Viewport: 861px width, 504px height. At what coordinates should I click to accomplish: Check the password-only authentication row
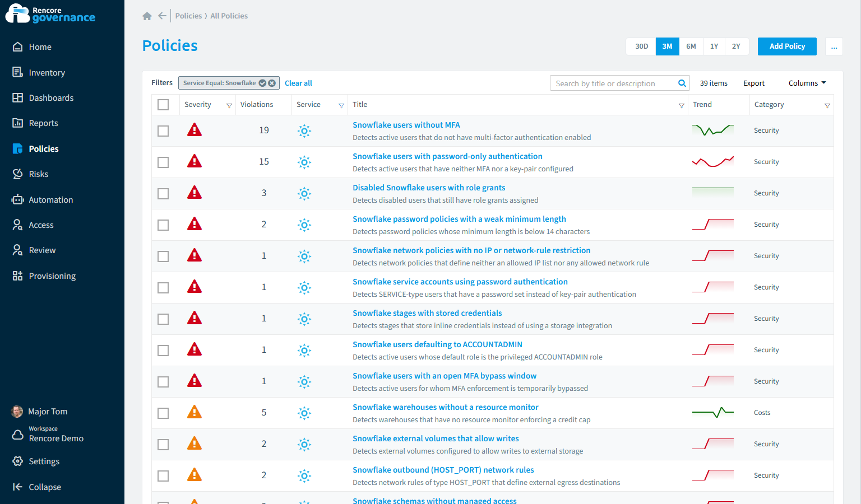pyautogui.click(x=163, y=162)
